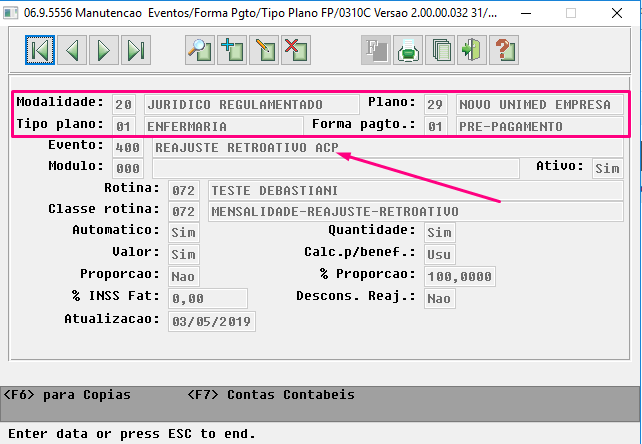Click the ENFERMARIA description field

[x=224, y=126]
